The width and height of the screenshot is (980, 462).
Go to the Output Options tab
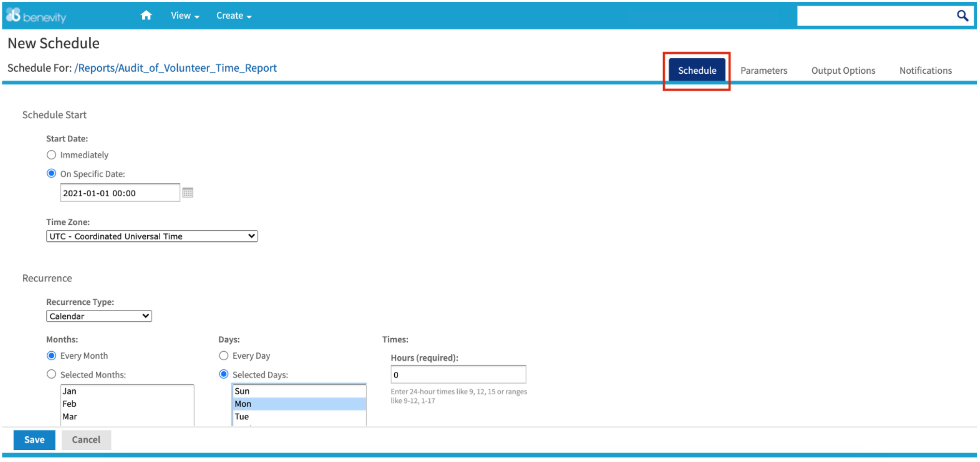click(x=843, y=71)
